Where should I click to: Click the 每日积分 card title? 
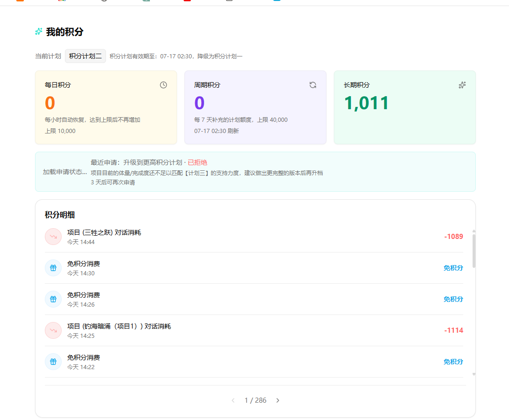[x=58, y=85]
